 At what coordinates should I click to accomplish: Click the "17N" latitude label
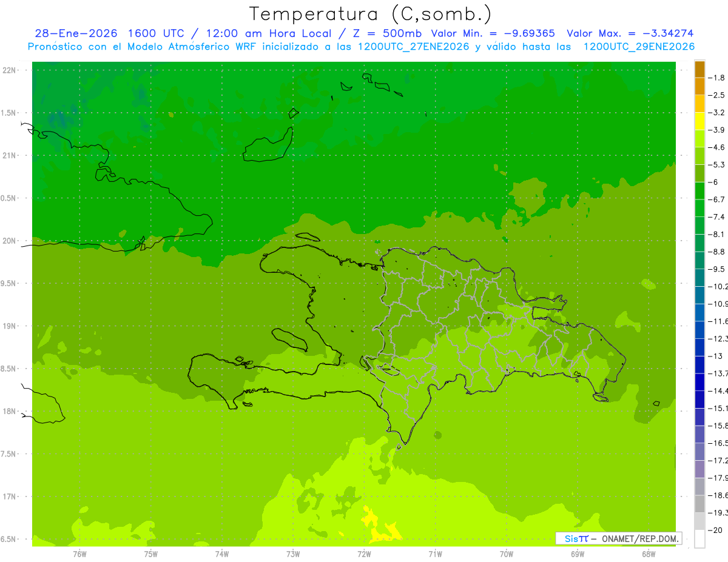9,497
